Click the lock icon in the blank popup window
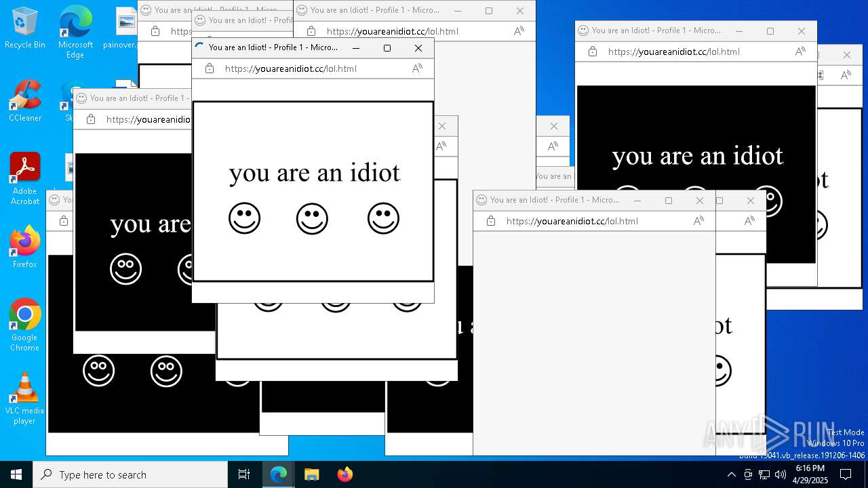 [491, 221]
